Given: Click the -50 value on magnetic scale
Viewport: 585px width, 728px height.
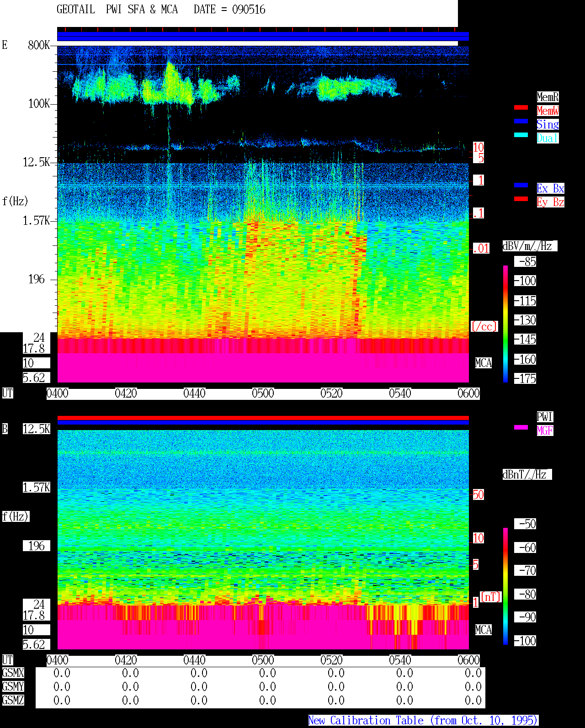Looking at the screenshot, I should (x=525, y=524).
